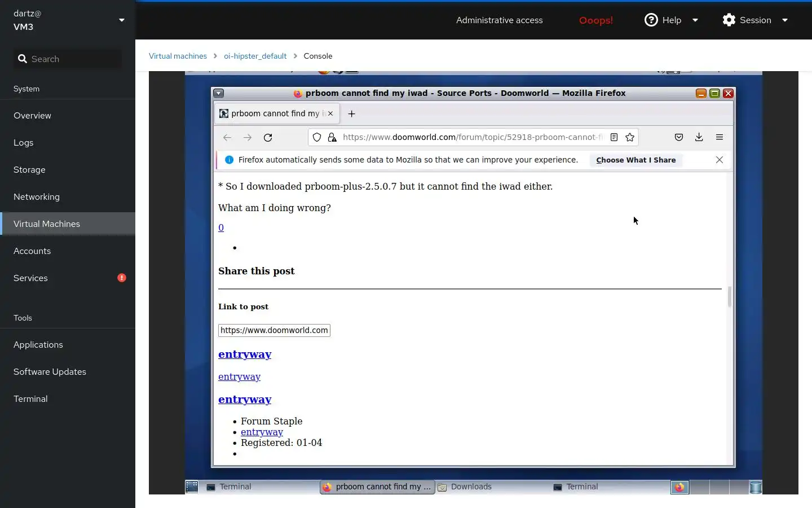812x508 pixels.
Task: Open Software Updates
Action: 68,371
